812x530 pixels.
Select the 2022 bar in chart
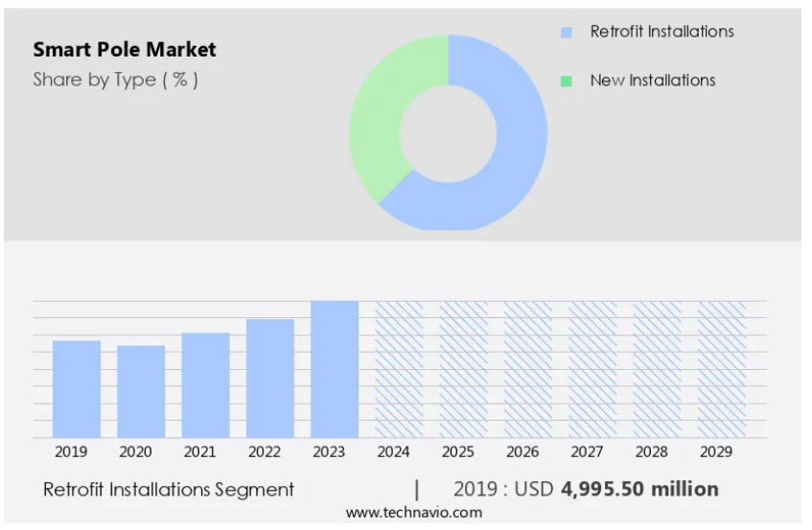270,378
